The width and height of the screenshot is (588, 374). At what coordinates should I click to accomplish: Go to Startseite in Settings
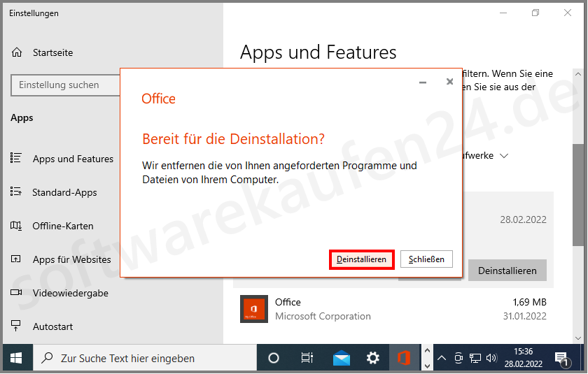click(52, 53)
